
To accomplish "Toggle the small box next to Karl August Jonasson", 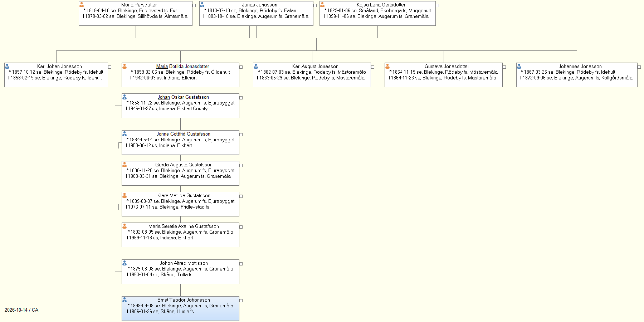I will [372, 67].
